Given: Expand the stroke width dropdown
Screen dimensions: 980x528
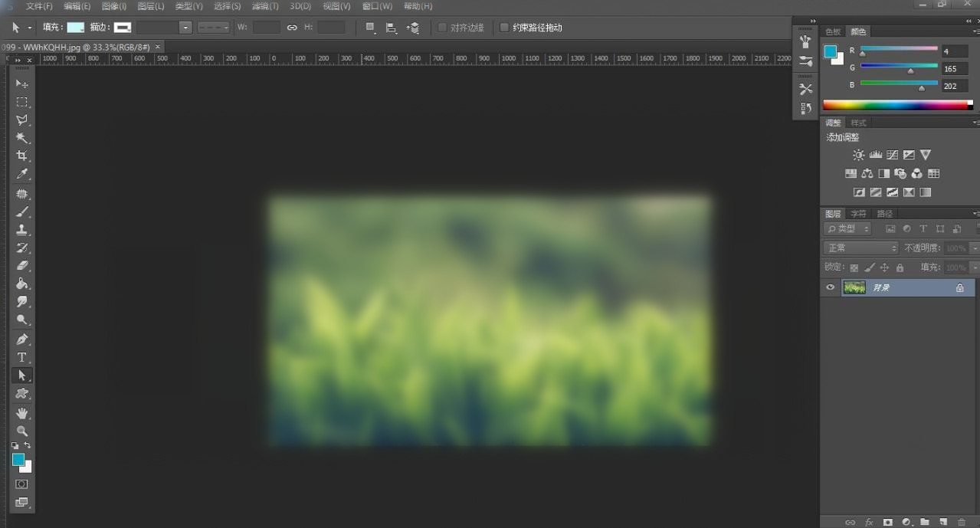Looking at the screenshot, I should click(x=185, y=28).
